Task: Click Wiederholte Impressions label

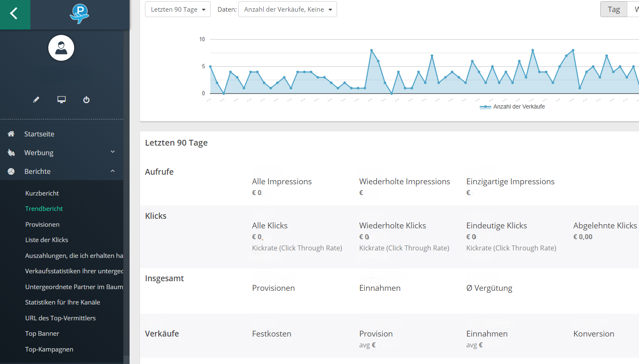Action: 404,181
